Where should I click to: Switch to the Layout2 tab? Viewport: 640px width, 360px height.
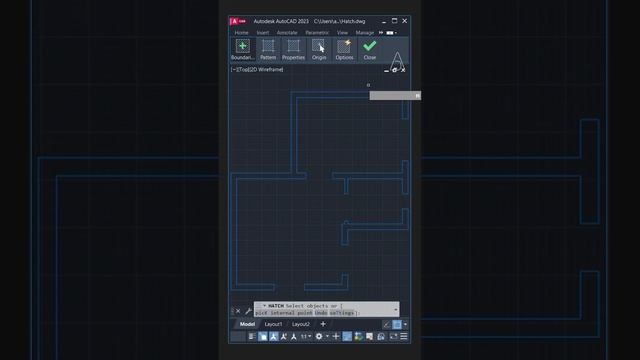tap(301, 324)
